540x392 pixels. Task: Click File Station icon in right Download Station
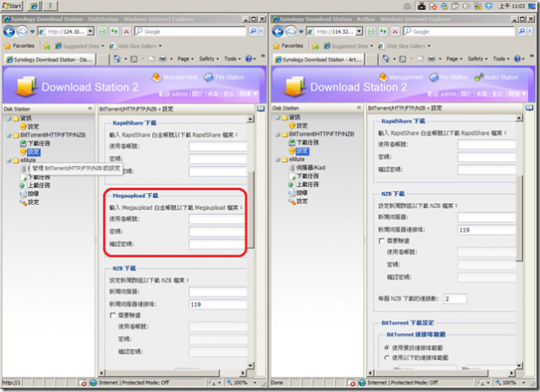click(x=434, y=78)
